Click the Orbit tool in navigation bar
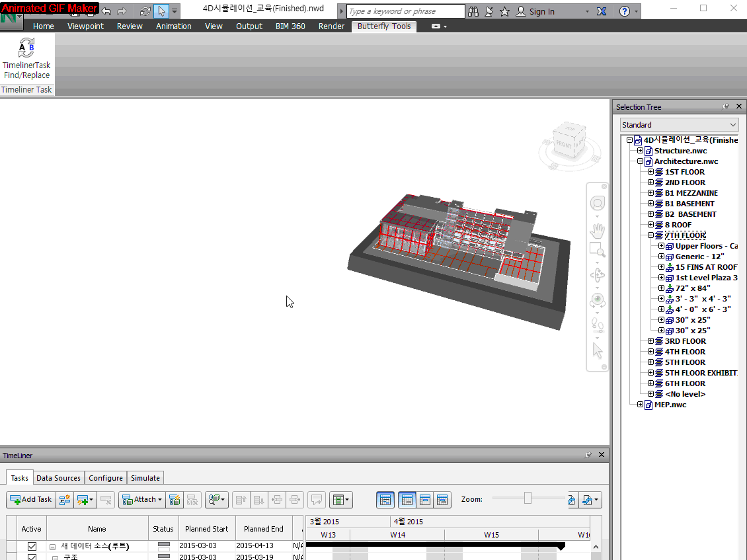Viewport: 747px width, 560px height. [598, 276]
